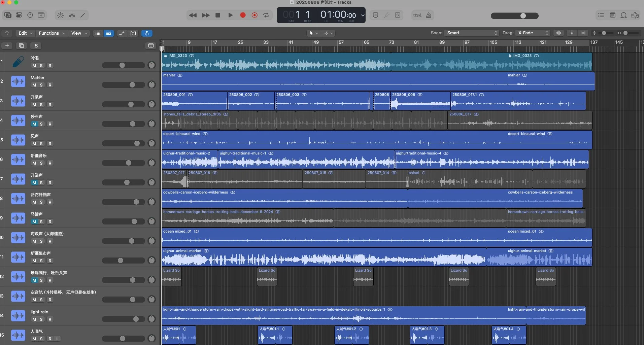Click the Duplicate Track button

[x=22, y=45]
